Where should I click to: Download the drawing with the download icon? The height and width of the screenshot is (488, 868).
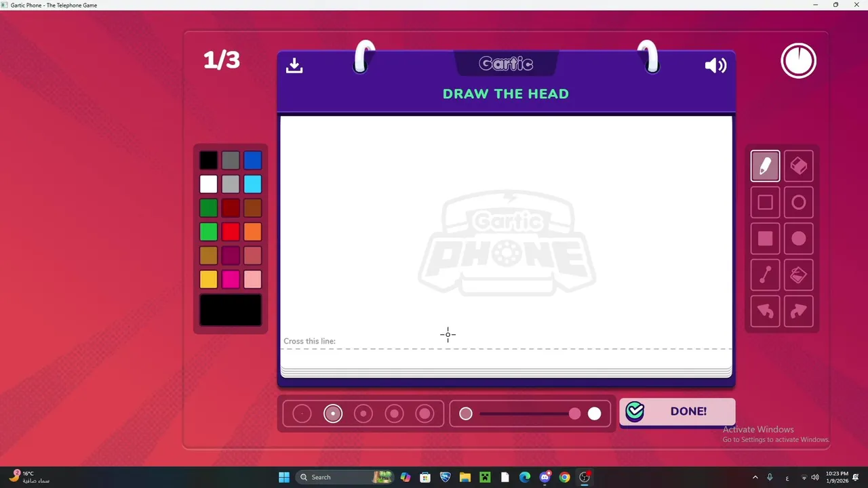pos(294,65)
